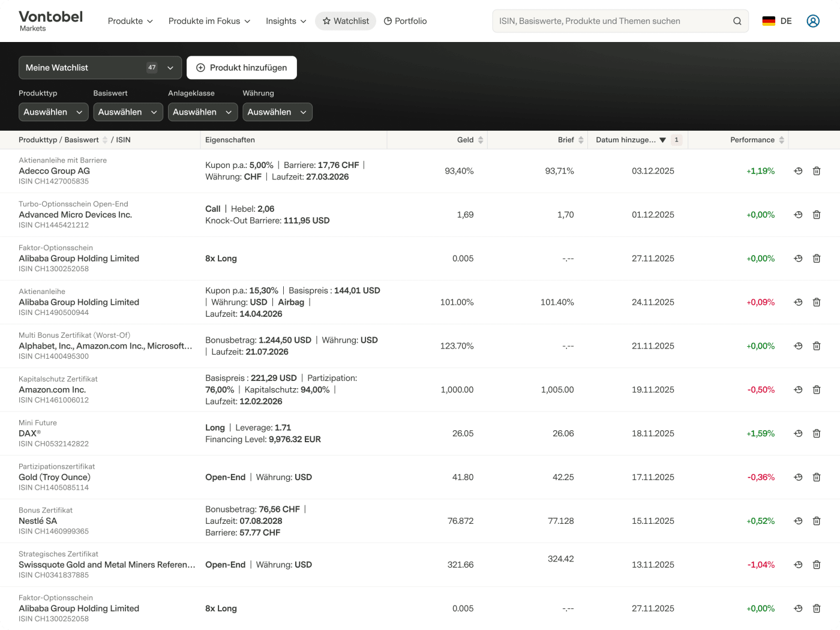Delete the DAX Mini Future entry
The width and height of the screenshot is (840, 630).
(817, 434)
